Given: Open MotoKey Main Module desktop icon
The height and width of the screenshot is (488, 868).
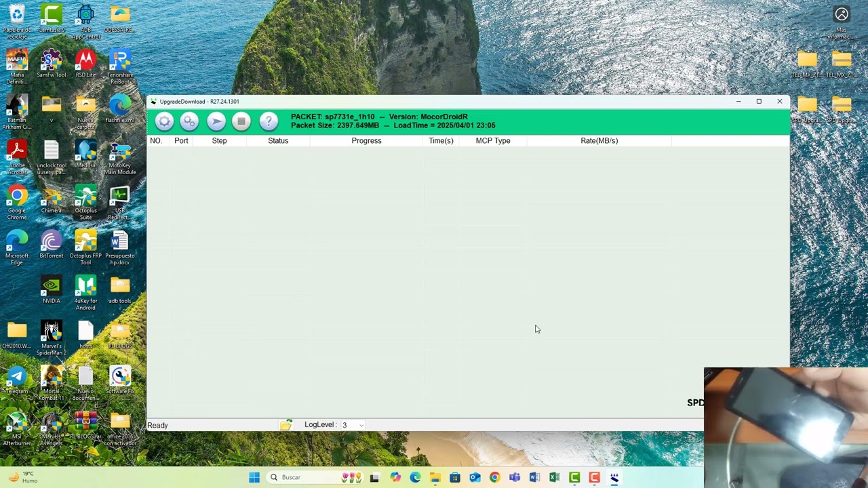Looking at the screenshot, I should click(120, 157).
